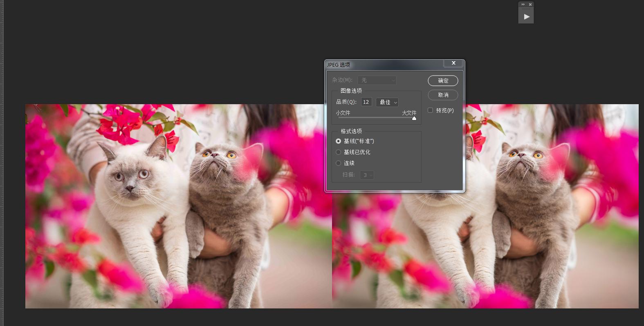The width and height of the screenshot is (644, 326).
Task: Select the 基线("标准") radio option
Action: click(338, 141)
